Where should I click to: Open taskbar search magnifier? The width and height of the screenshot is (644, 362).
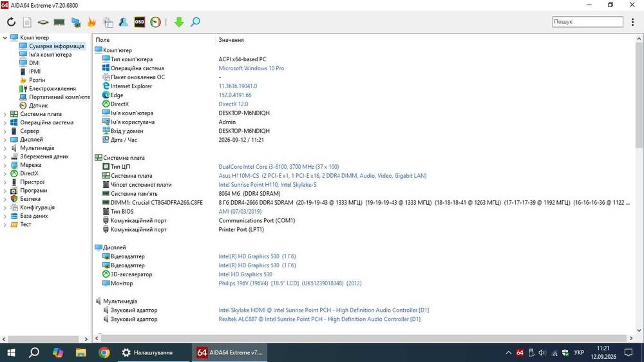(x=34, y=352)
